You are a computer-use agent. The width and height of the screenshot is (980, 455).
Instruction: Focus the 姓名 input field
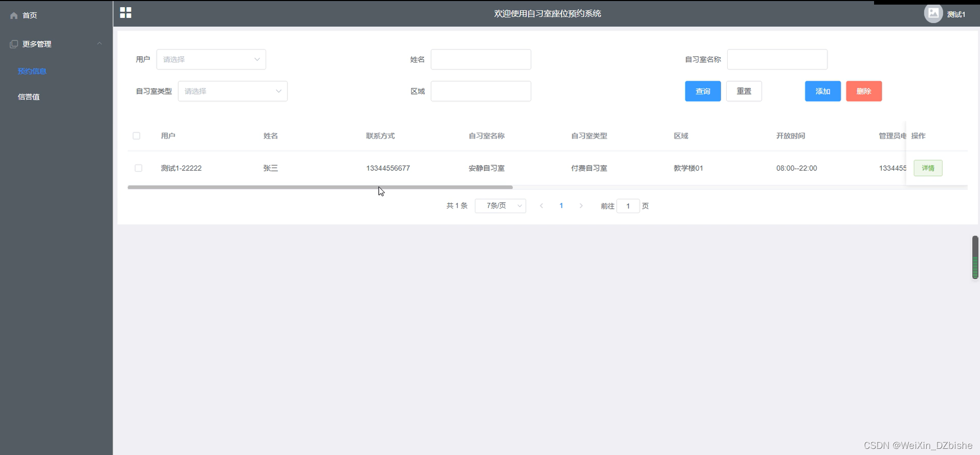481,59
